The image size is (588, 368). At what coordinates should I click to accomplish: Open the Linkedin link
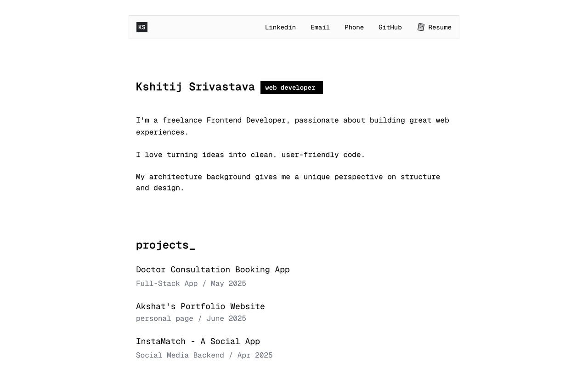pos(280,27)
